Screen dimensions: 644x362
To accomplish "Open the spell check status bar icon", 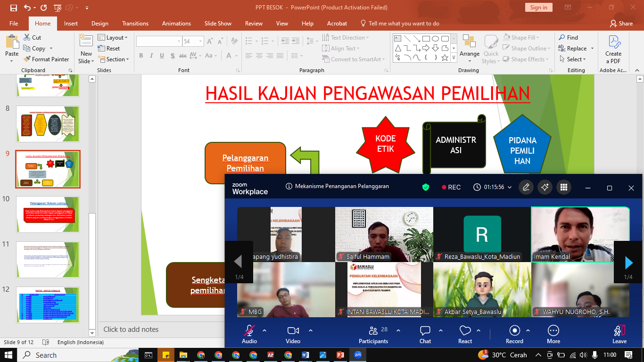I will (45, 342).
